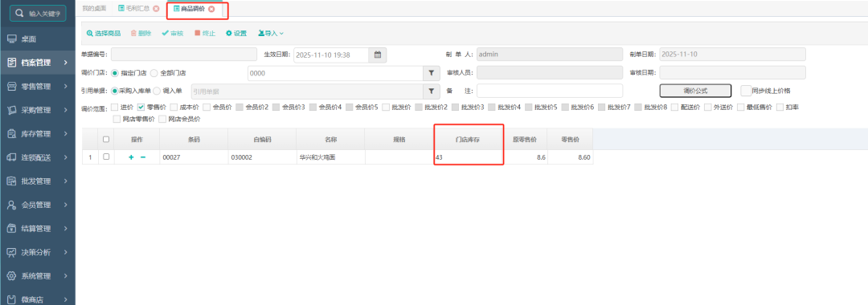Open calendar picker for 生效日期
The image size is (868, 305).
click(x=378, y=55)
